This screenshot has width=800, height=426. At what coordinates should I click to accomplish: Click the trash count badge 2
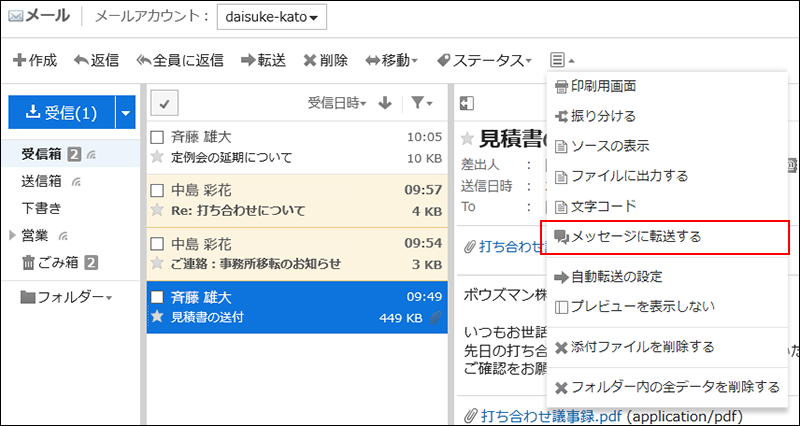[91, 263]
